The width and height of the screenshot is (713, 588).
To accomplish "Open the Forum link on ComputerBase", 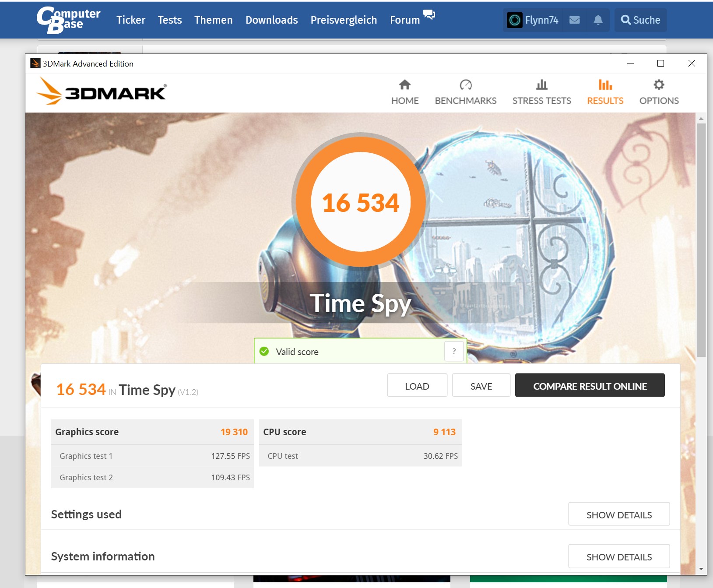I will pyautogui.click(x=405, y=20).
